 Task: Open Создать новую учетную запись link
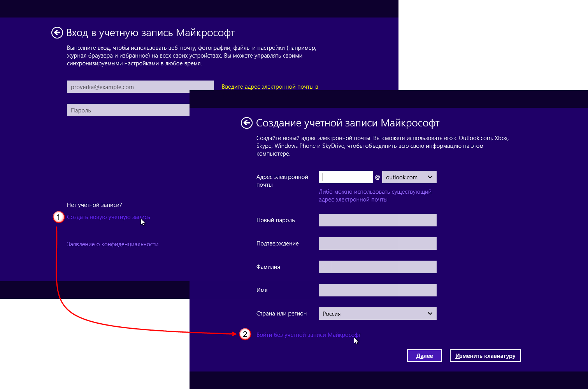[x=109, y=217]
